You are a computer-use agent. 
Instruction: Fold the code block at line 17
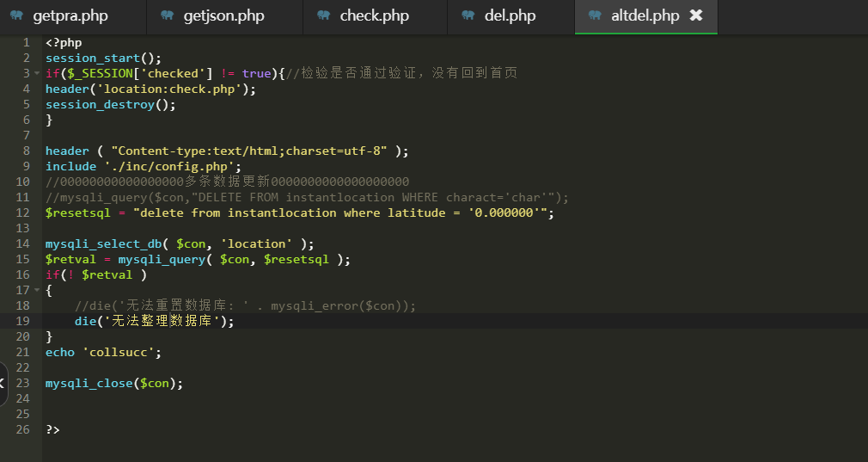pos(37,291)
